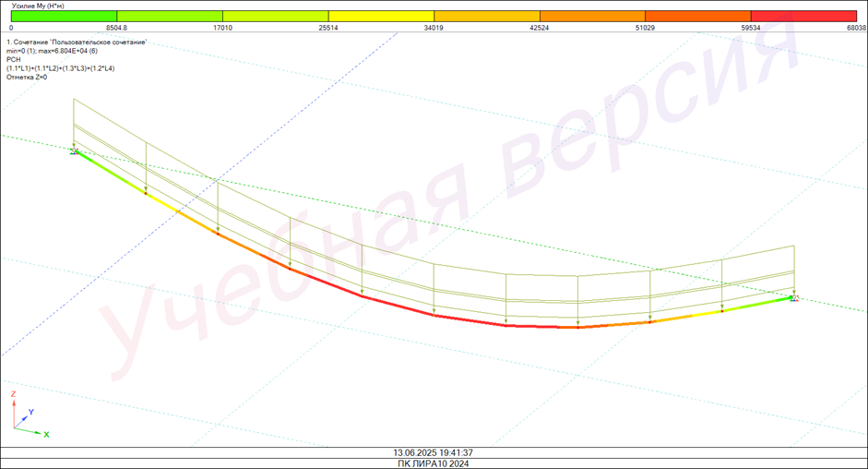Click the 'ПК ЛИРА10 2024' footer label
The image size is (868, 469).
tap(433, 463)
